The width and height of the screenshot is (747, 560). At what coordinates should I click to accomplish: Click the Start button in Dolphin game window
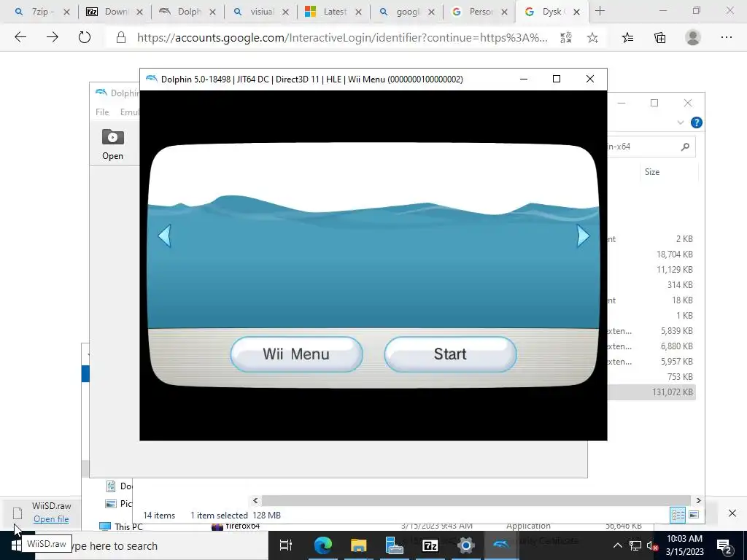(450, 354)
